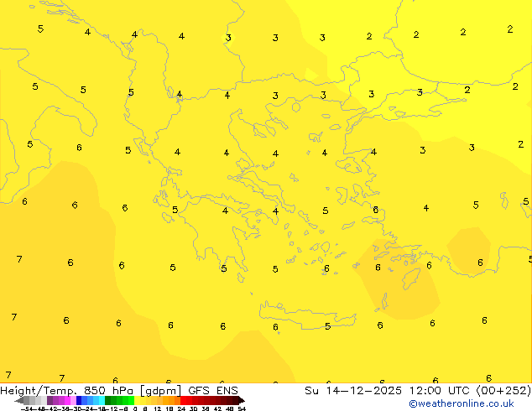Pick the darkest blue legend swatch
532x411 pixels.
click(x=79, y=400)
